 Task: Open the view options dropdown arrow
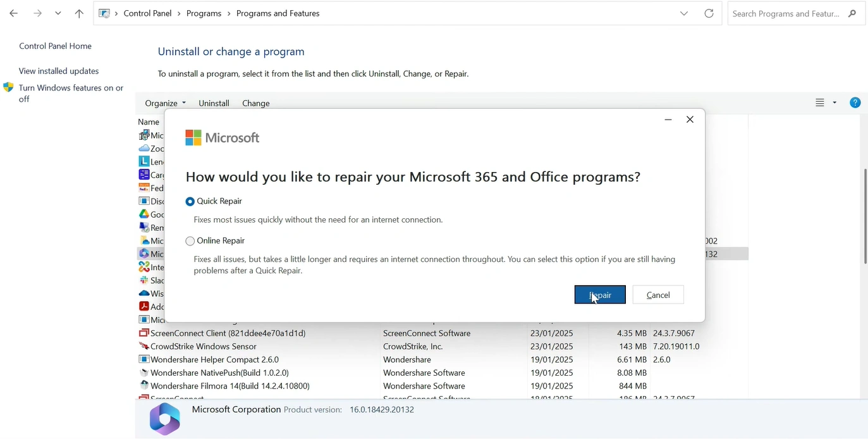click(x=834, y=102)
